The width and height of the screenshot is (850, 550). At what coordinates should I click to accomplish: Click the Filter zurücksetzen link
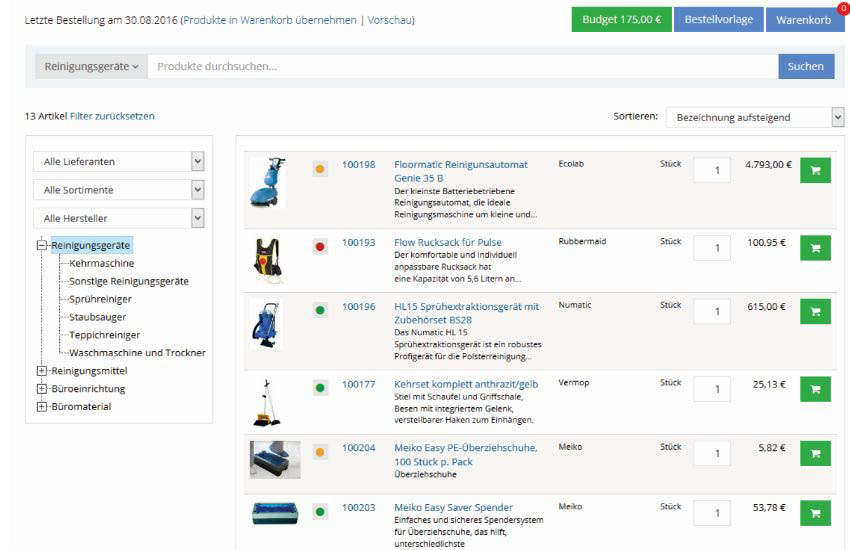point(112,116)
